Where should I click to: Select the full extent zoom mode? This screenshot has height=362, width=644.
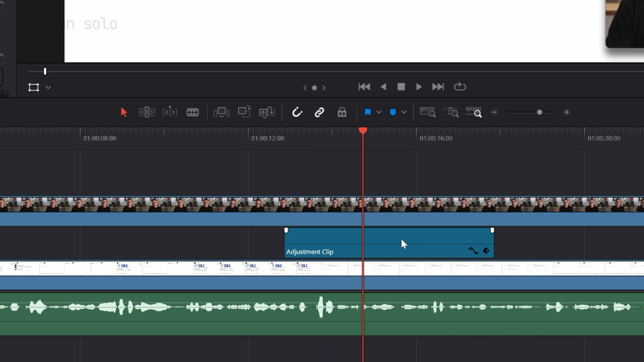427,112
